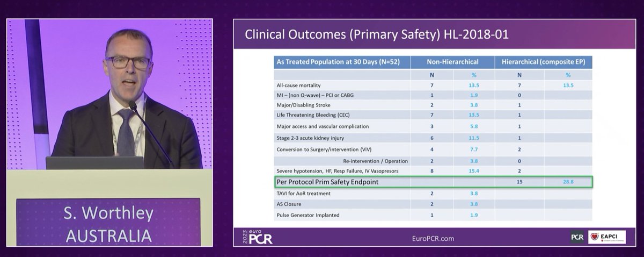The height and width of the screenshot is (257, 644).
Task: Click 'Per Protocol Prim Safety Endpoint' row label
Action: [x=327, y=182]
